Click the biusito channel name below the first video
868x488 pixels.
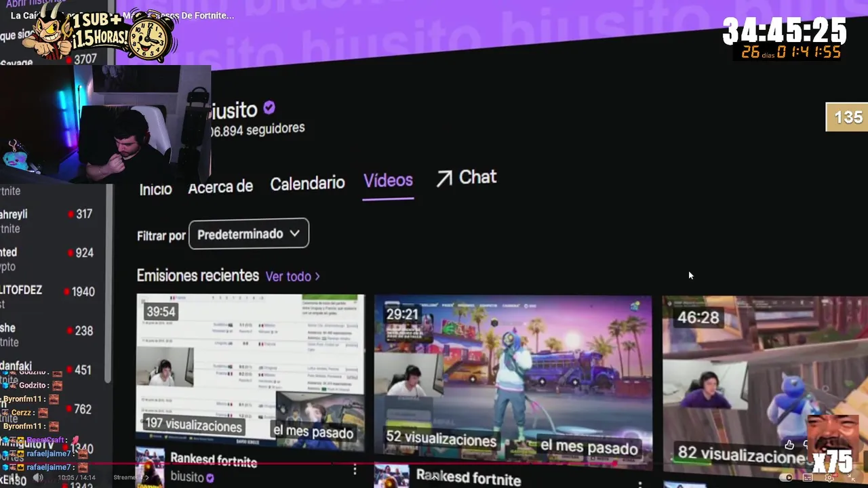(187, 477)
